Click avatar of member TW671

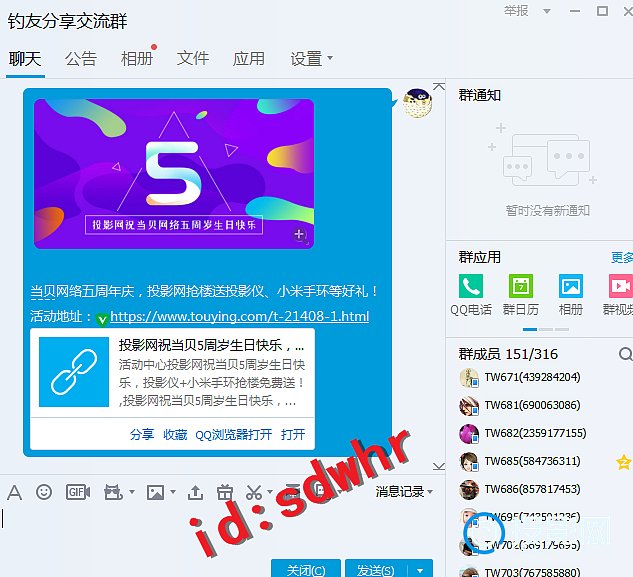point(469,378)
